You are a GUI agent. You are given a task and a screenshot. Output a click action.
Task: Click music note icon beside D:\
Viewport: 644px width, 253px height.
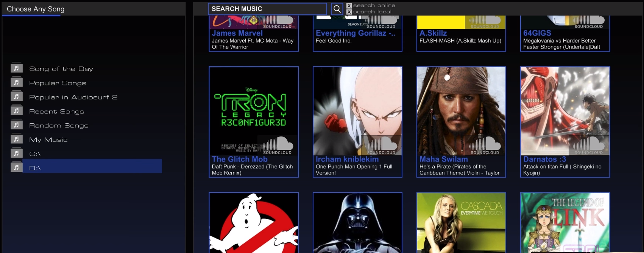(x=16, y=167)
